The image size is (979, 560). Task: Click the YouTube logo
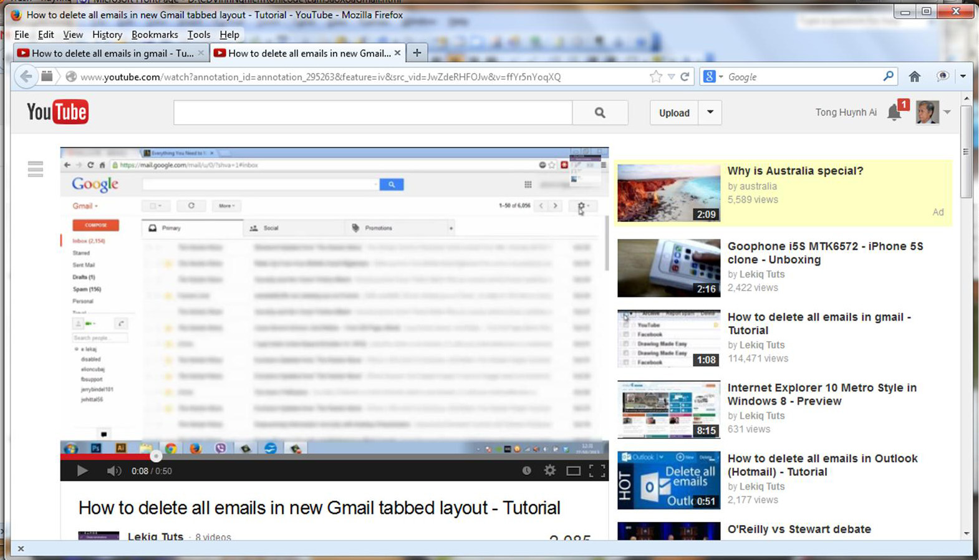point(57,112)
